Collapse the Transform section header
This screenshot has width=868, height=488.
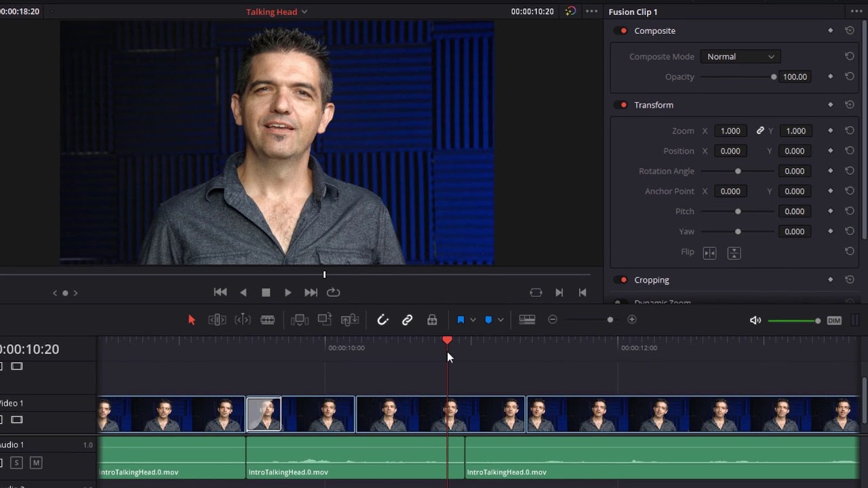click(x=654, y=105)
